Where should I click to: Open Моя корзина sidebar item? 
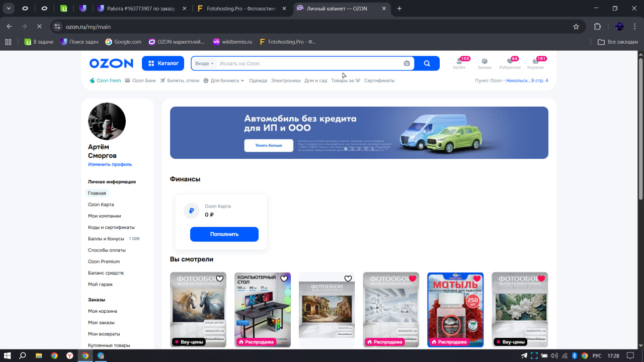pos(103,311)
